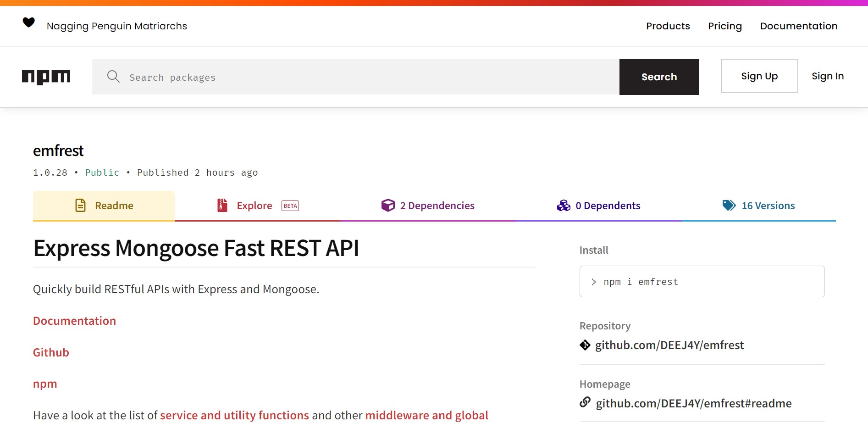Click the Search button
This screenshot has width=868, height=423.
tap(659, 77)
